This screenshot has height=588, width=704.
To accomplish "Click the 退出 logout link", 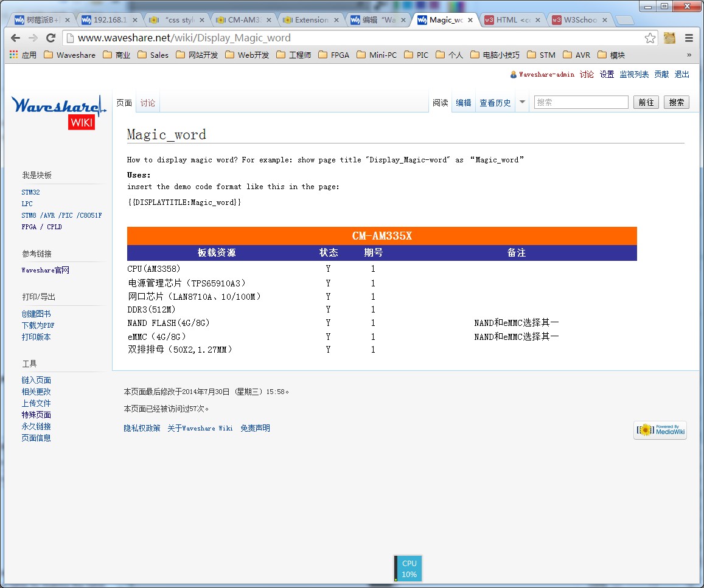I will point(681,74).
